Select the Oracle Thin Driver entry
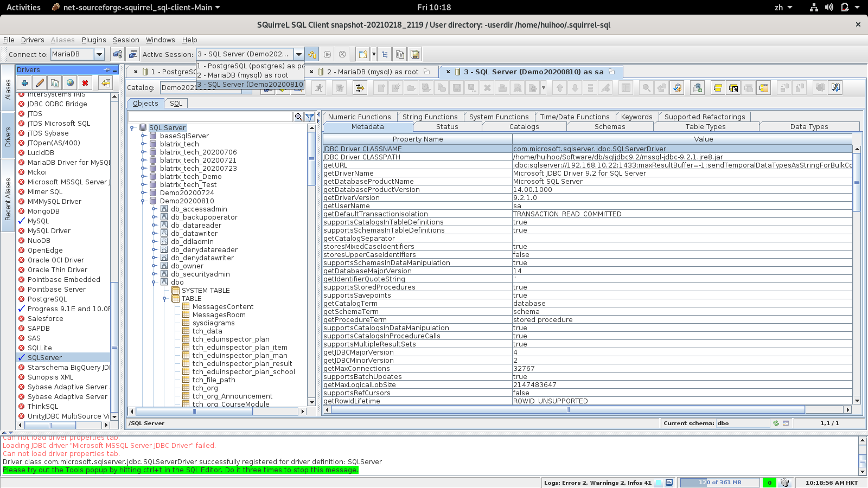The image size is (868, 488). pos(57,270)
